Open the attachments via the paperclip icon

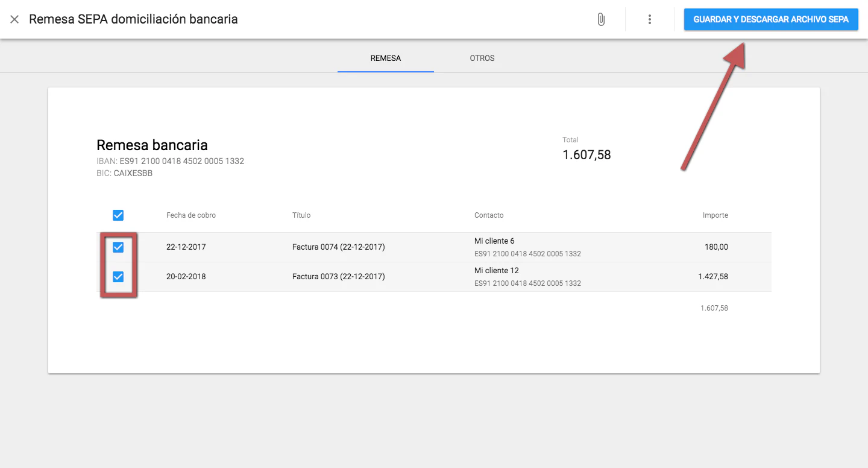[600, 19]
